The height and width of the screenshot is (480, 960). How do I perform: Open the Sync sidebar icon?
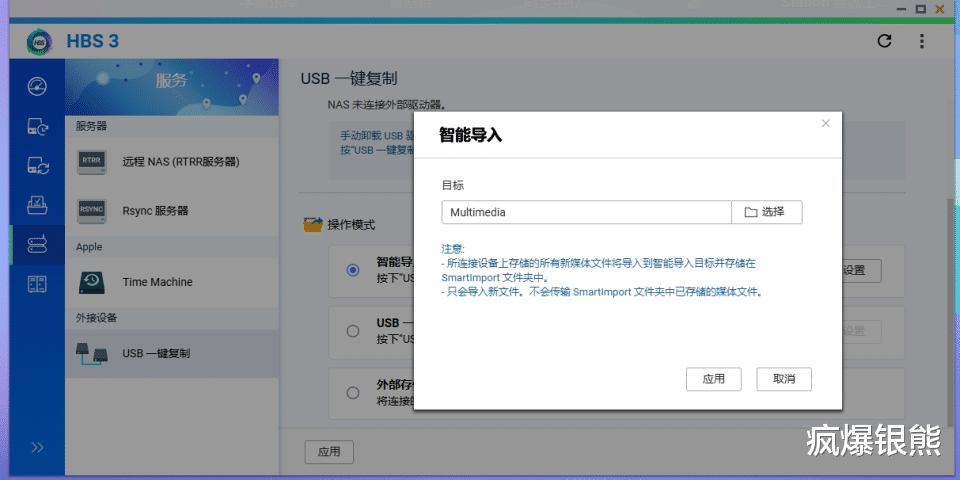click(x=37, y=165)
